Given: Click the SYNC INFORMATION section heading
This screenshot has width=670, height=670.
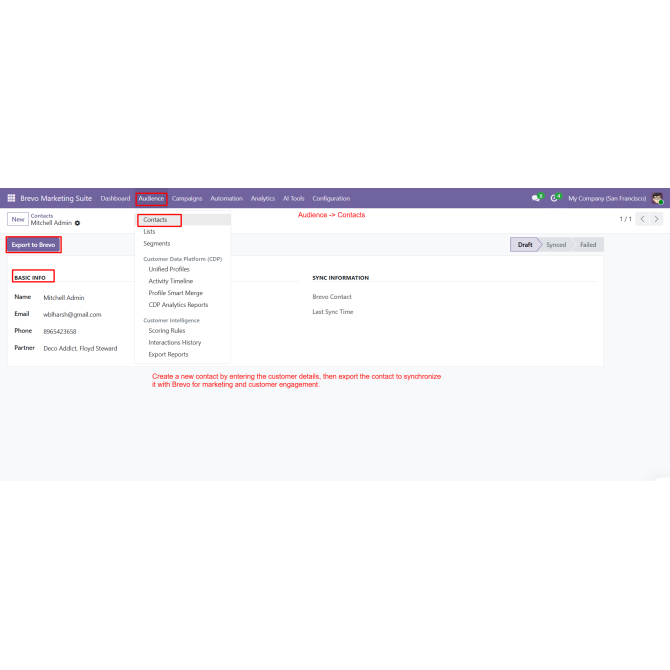Looking at the screenshot, I should coord(341,278).
